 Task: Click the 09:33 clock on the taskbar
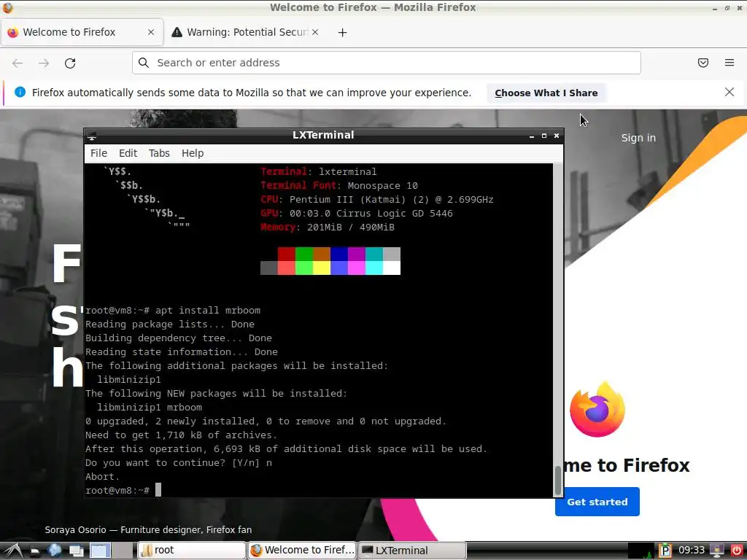tap(692, 551)
